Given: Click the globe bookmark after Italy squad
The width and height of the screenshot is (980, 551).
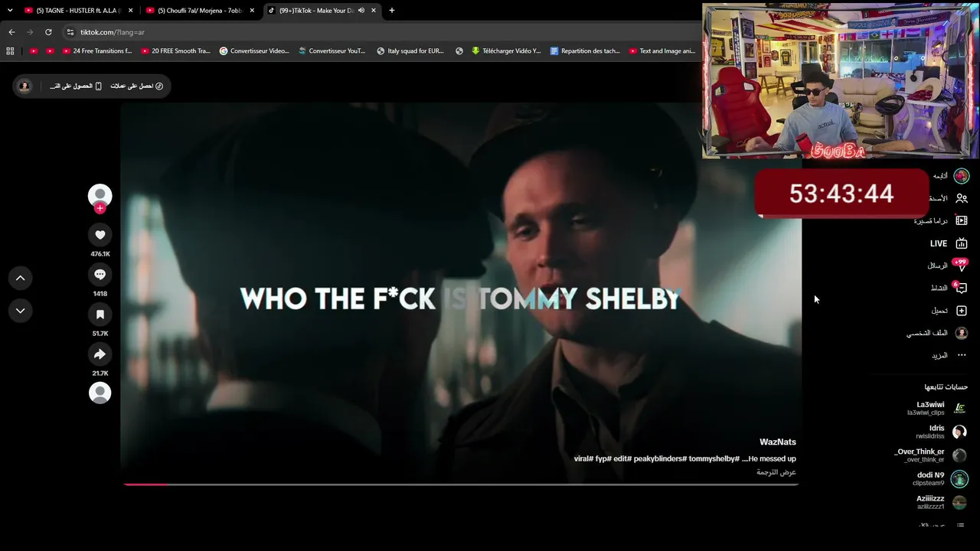Looking at the screenshot, I should [x=459, y=51].
